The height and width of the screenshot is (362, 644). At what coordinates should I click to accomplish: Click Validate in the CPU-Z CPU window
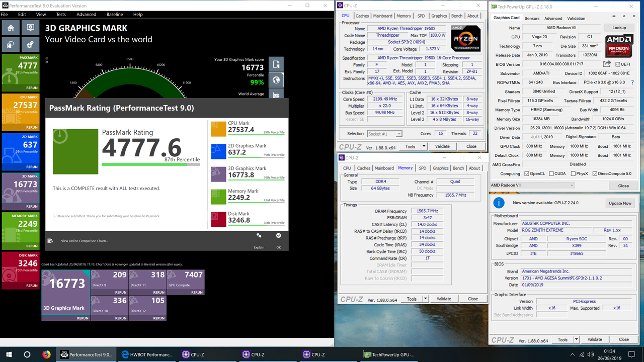(x=442, y=146)
